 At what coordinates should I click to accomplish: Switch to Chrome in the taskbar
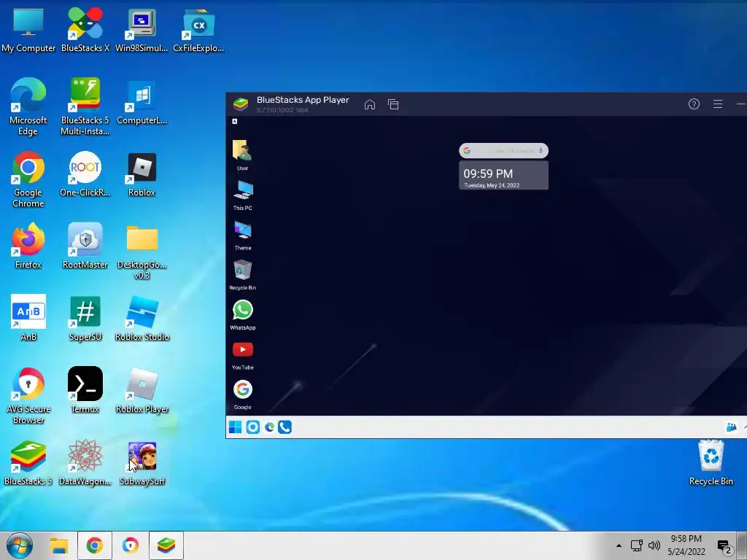coord(94,545)
